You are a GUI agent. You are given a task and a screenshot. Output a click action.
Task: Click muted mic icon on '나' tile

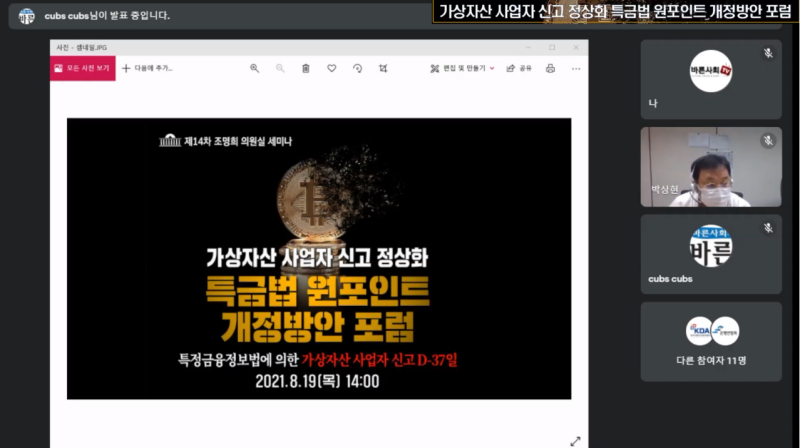coord(768,53)
